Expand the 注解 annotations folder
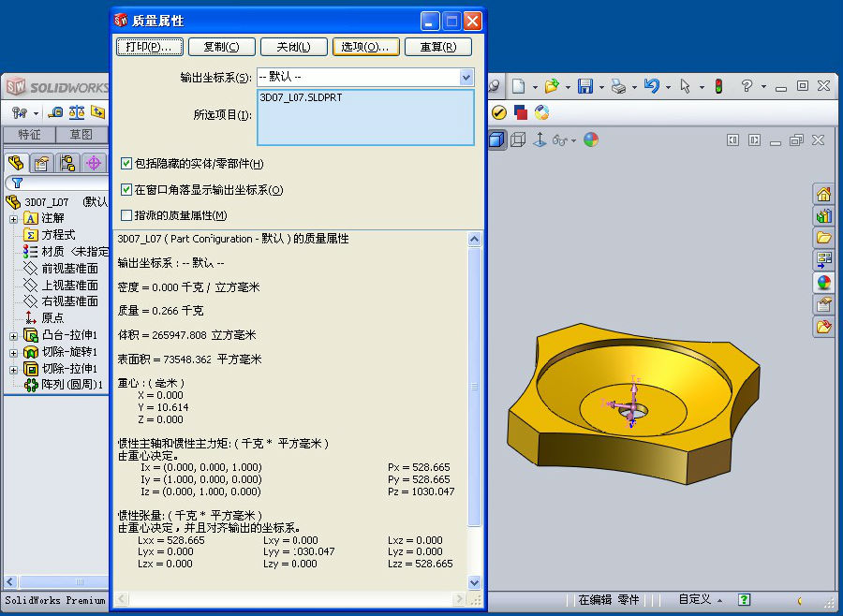The width and height of the screenshot is (843, 616). (14, 218)
